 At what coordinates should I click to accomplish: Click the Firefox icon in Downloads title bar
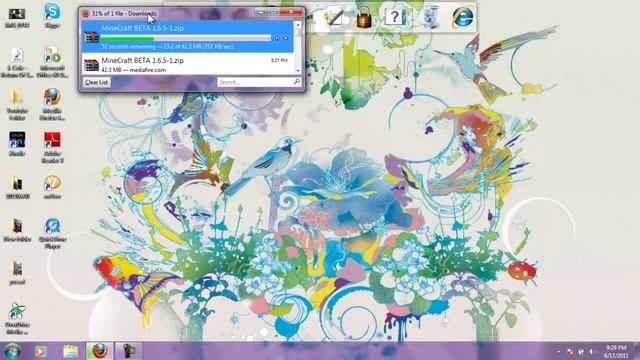(x=86, y=13)
